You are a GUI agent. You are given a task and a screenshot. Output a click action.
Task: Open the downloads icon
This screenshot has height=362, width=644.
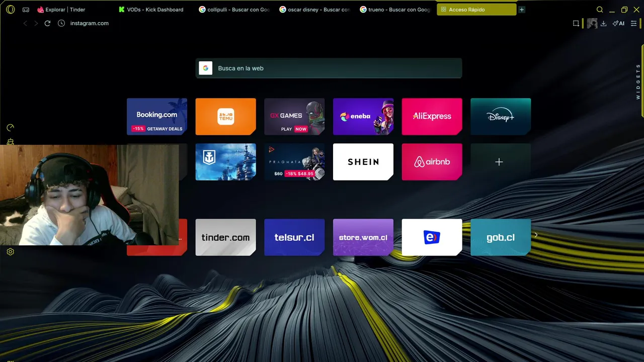point(603,23)
